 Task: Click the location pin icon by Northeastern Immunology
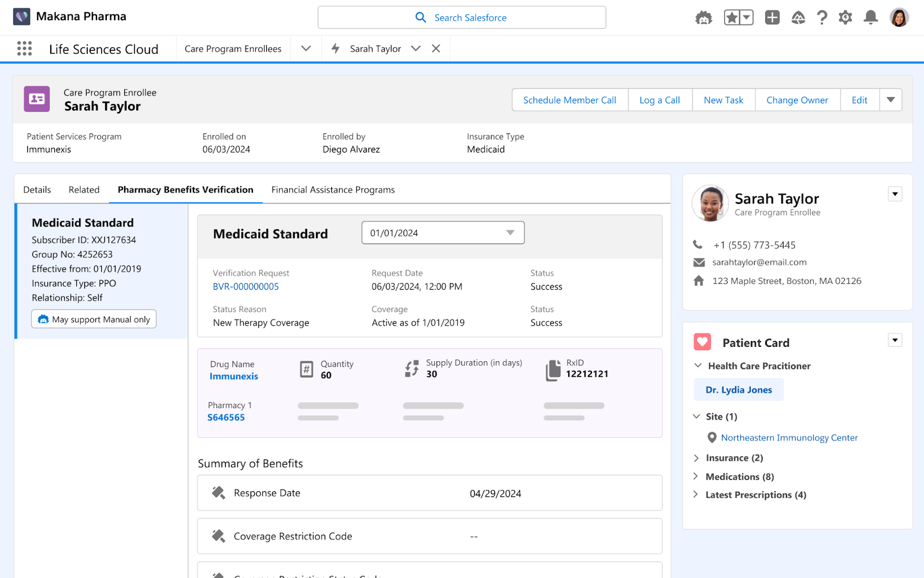(x=712, y=438)
